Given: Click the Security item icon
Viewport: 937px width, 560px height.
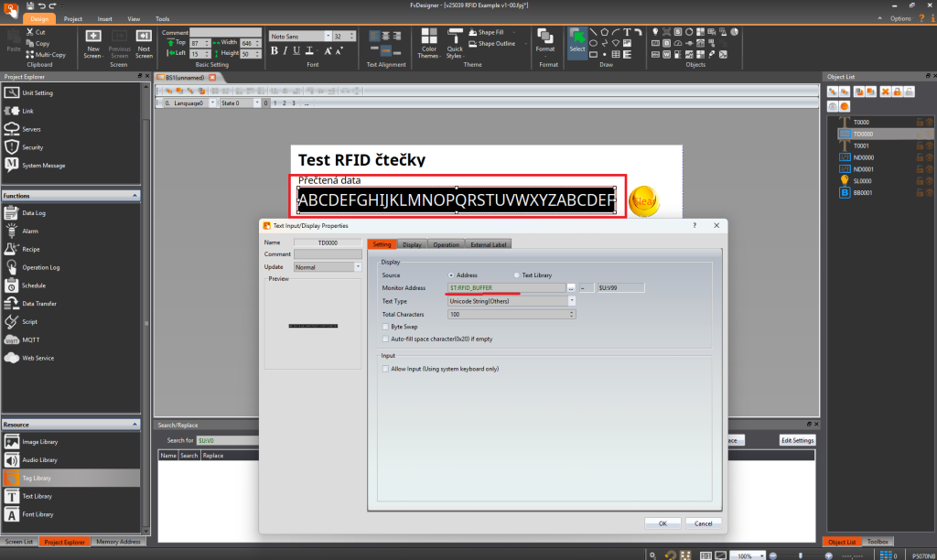Looking at the screenshot, I should (12, 147).
